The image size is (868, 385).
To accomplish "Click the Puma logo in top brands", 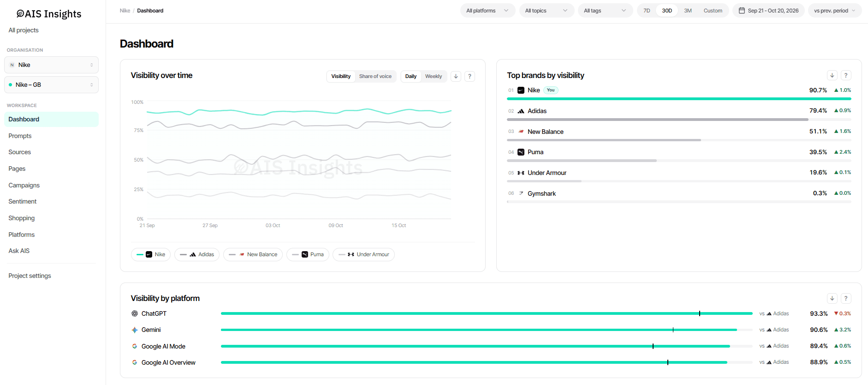I will pyautogui.click(x=521, y=152).
